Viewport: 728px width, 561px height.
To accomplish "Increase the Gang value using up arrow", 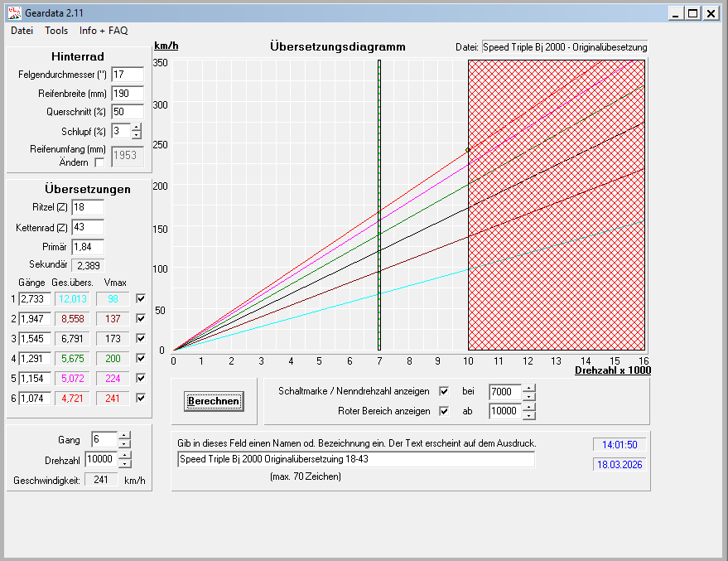I will pyautogui.click(x=124, y=435).
